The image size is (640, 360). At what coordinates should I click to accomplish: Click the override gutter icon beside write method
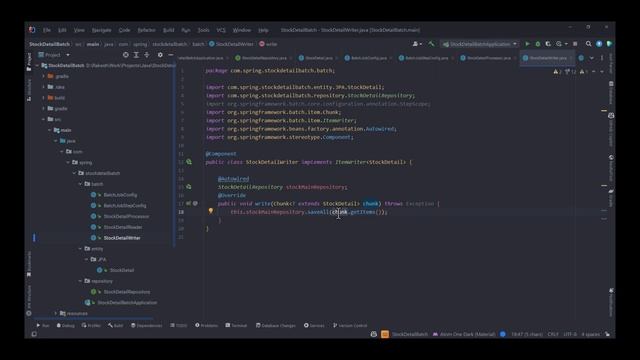pyautogui.click(x=189, y=203)
